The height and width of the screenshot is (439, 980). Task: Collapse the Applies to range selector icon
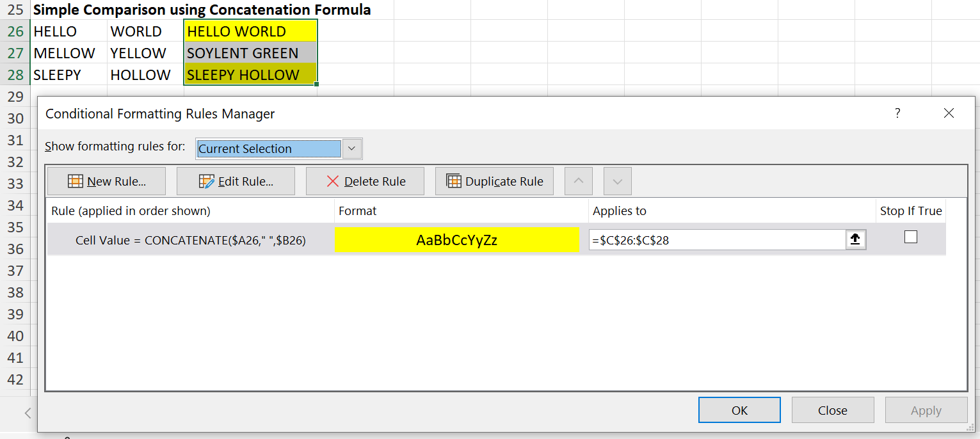[855, 239]
